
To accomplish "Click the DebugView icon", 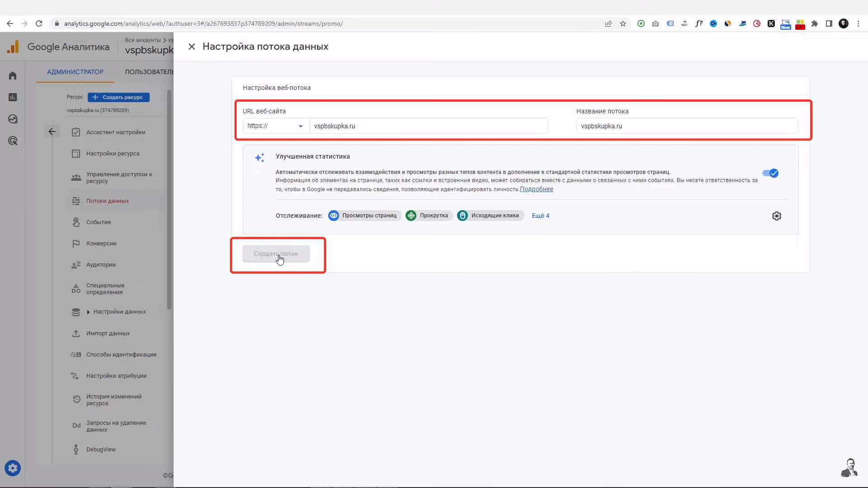I will [x=76, y=449].
